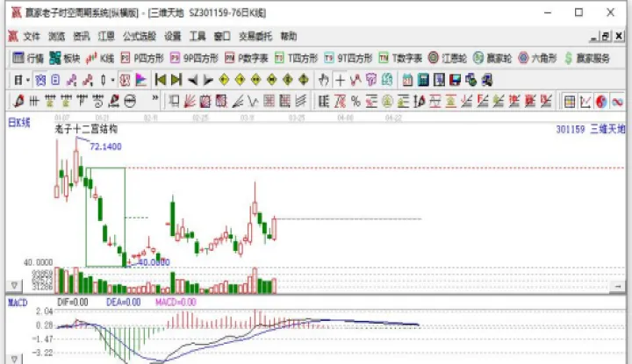Expand the period selector dropdown arrow

(x=28, y=81)
